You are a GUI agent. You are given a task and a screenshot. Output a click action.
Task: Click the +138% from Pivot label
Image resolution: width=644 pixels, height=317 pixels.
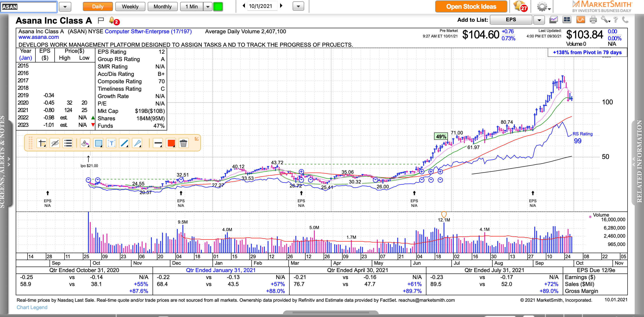(587, 53)
